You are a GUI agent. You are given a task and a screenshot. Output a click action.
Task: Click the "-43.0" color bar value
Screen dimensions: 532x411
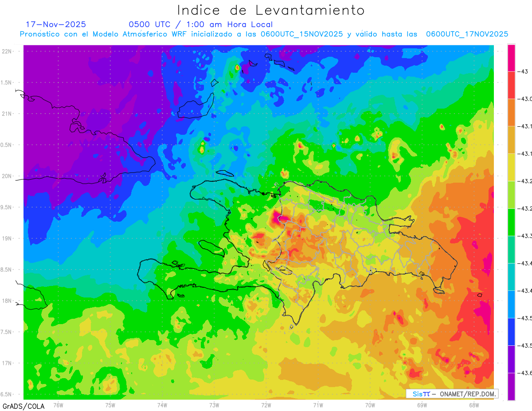526,99
